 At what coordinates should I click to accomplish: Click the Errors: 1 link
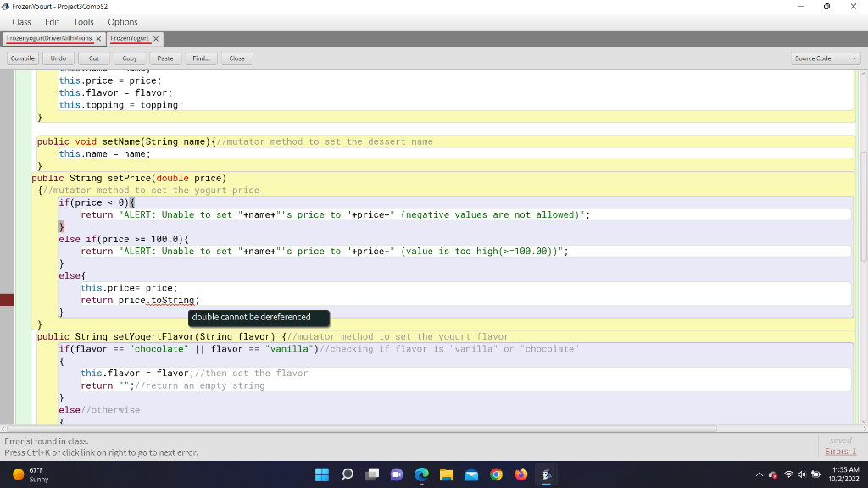click(x=842, y=452)
